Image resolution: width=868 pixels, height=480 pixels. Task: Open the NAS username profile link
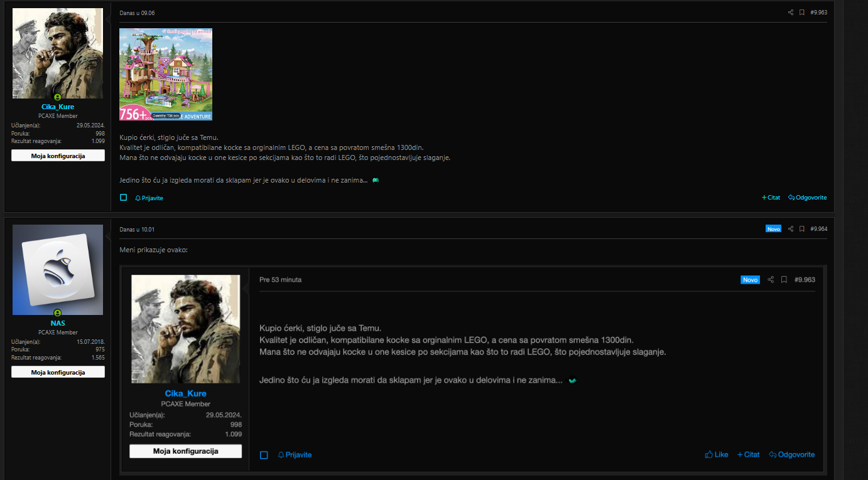(58, 323)
